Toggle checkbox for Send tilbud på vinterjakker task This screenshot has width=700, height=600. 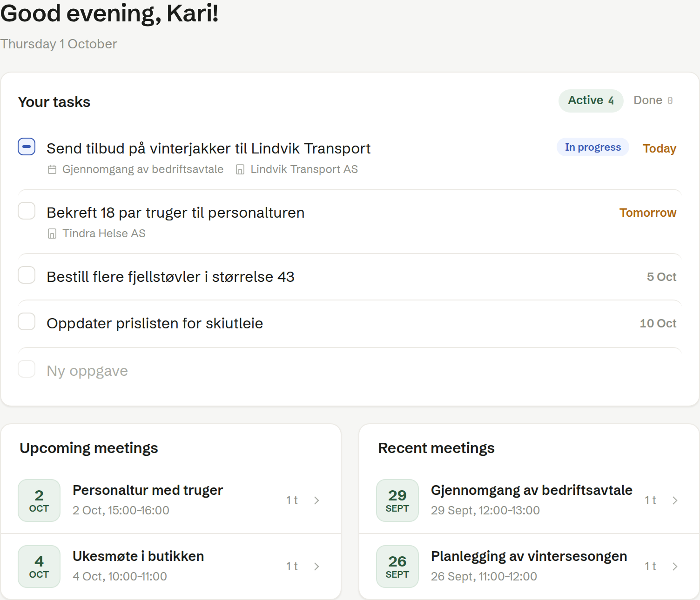point(27,147)
